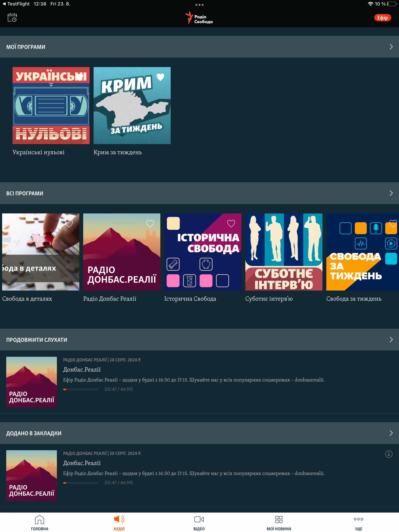Viewport: 399px width, 532px height.
Task: Open the Свобода за тиждень title label
Action: (x=354, y=299)
